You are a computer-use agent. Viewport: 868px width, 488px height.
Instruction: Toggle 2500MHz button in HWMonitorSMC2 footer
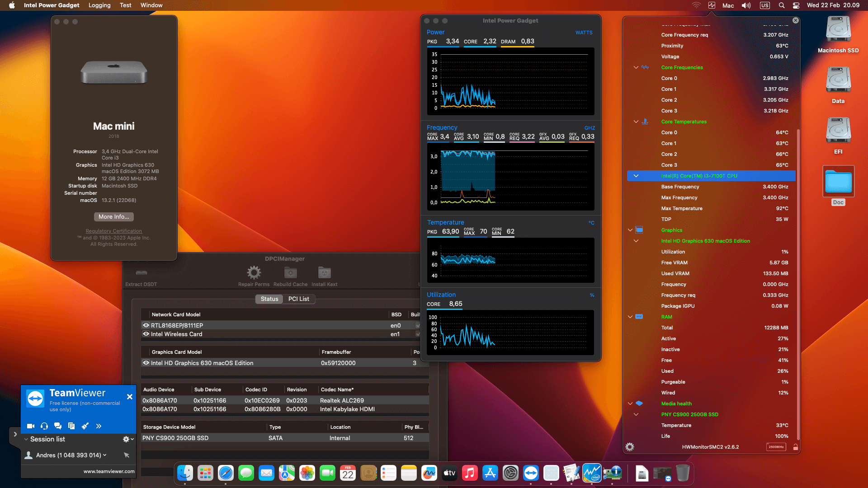(x=776, y=447)
